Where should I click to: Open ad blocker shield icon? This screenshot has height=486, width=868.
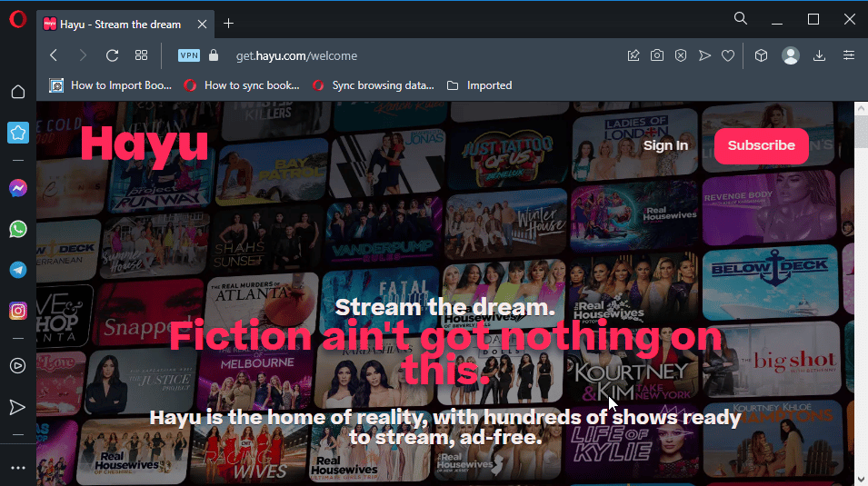tap(681, 55)
